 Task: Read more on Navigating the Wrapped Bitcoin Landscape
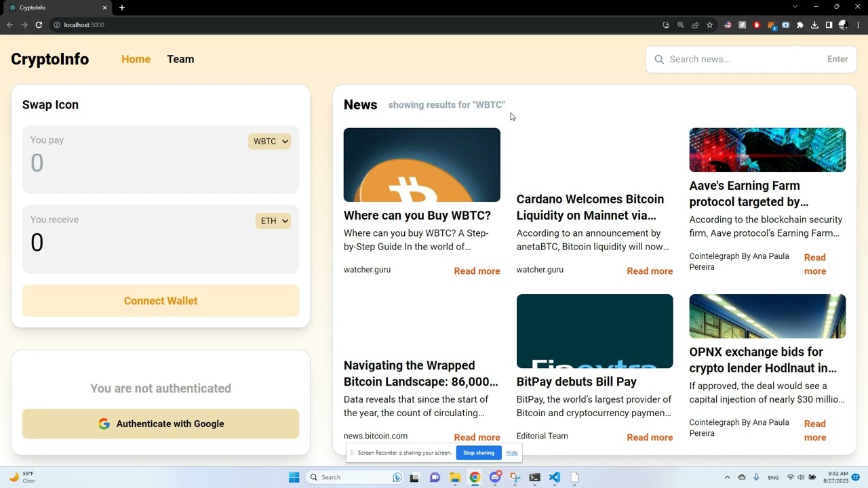(x=477, y=437)
